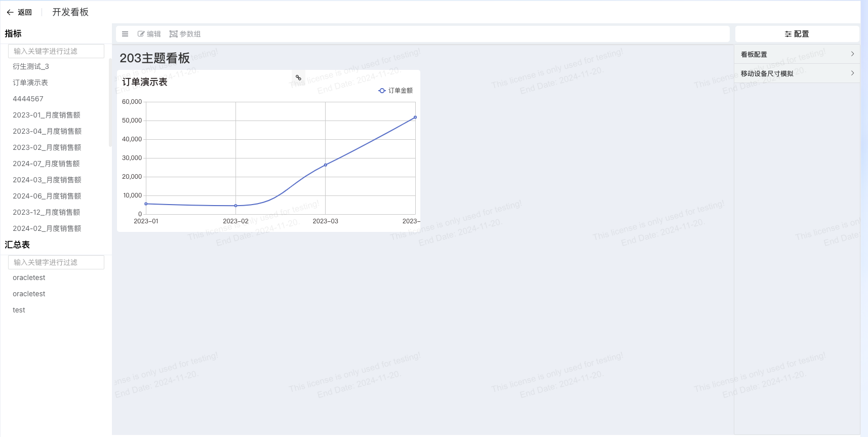This screenshot has height=437, width=868.
Task: Click the link chain icon on chart card
Action: 298,78
